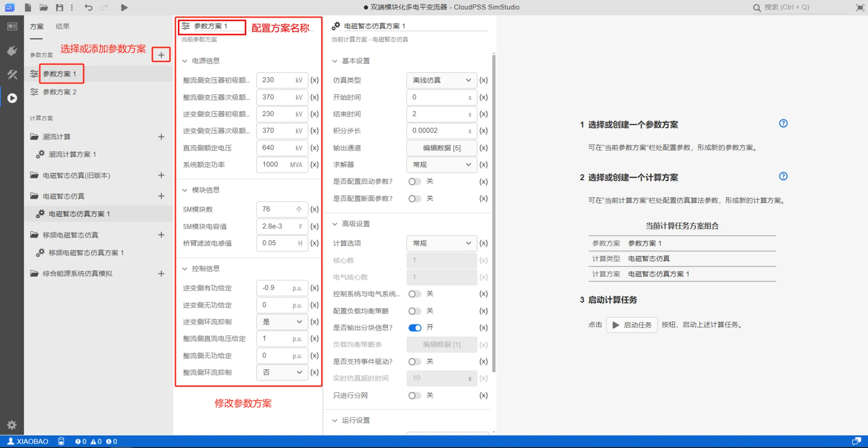The height and width of the screenshot is (448, 868).
Task: Add a new 移频电磁暂态仿真 scheme
Action: click(x=161, y=235)
